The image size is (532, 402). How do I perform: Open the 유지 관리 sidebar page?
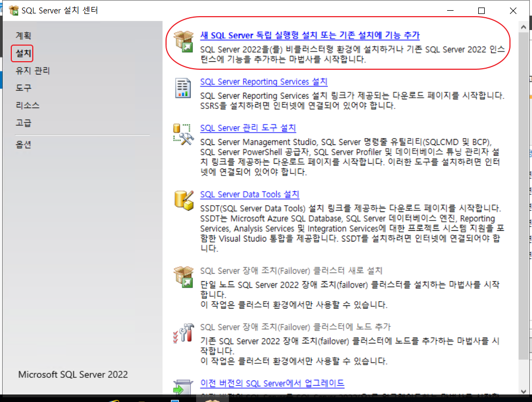[x=33, y=70]
